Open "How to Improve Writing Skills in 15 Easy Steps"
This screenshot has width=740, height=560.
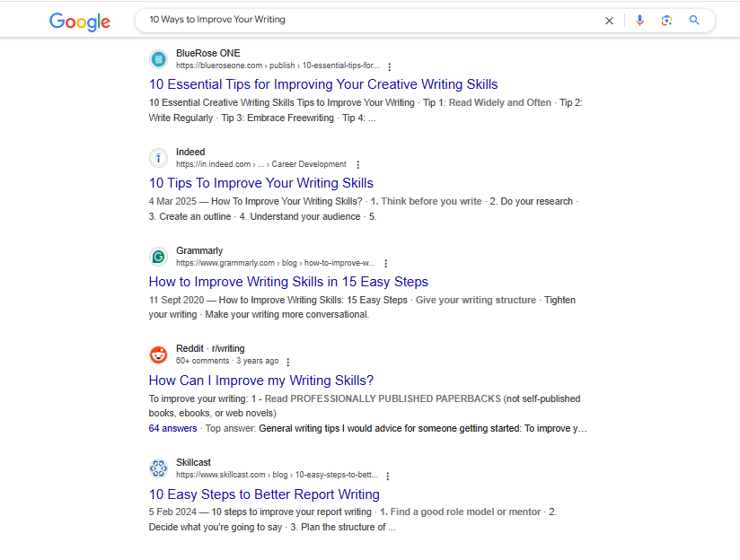pyautogui.click(x=288, y=282)
